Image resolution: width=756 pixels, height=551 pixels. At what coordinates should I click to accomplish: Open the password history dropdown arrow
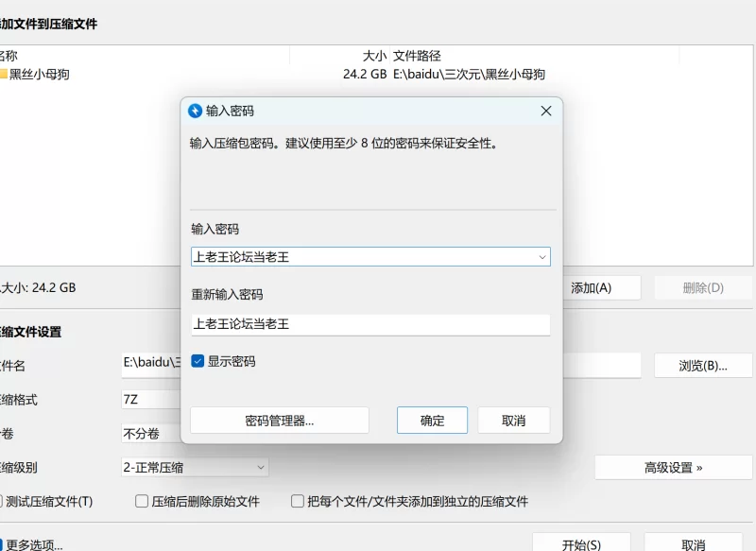pos(541,257)
